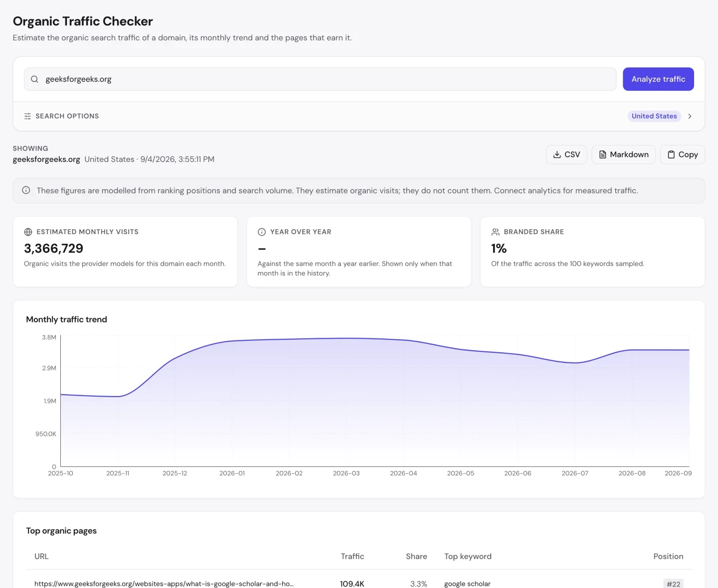Click the URL column header
Screen dimensions: 718x588
click(41, 556)
